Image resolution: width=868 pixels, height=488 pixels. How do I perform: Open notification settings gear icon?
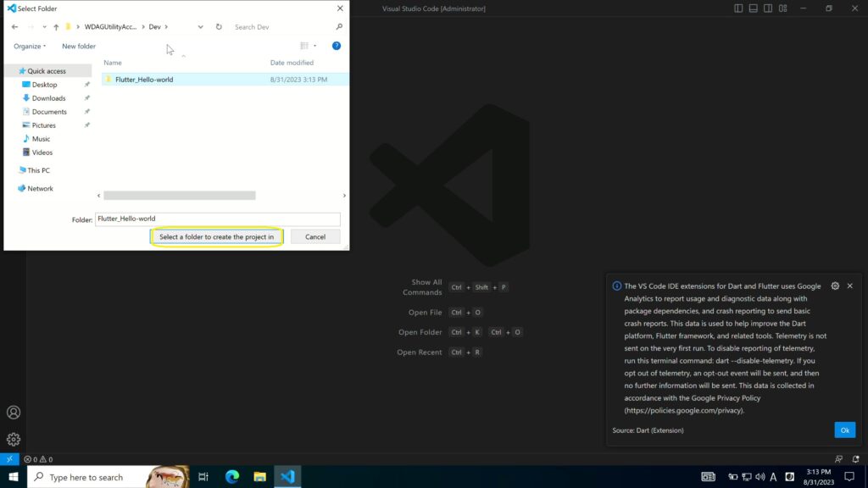tap(835, 286)
